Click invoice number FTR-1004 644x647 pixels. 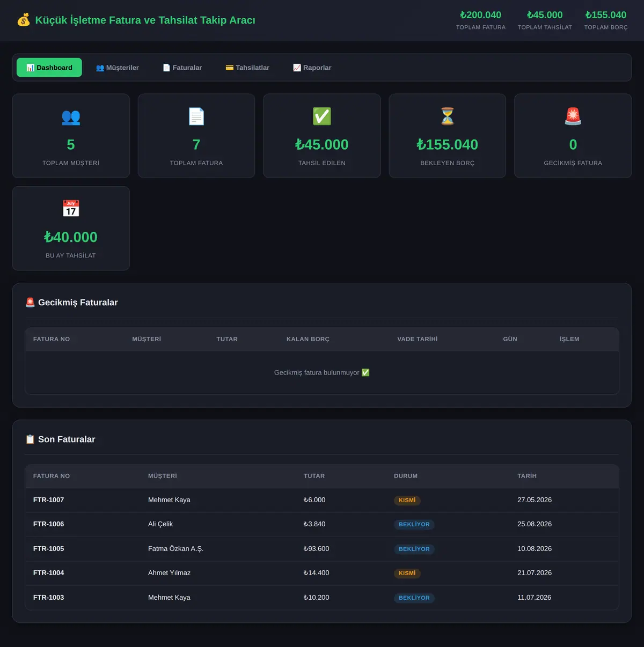click(x=48, y=573)
